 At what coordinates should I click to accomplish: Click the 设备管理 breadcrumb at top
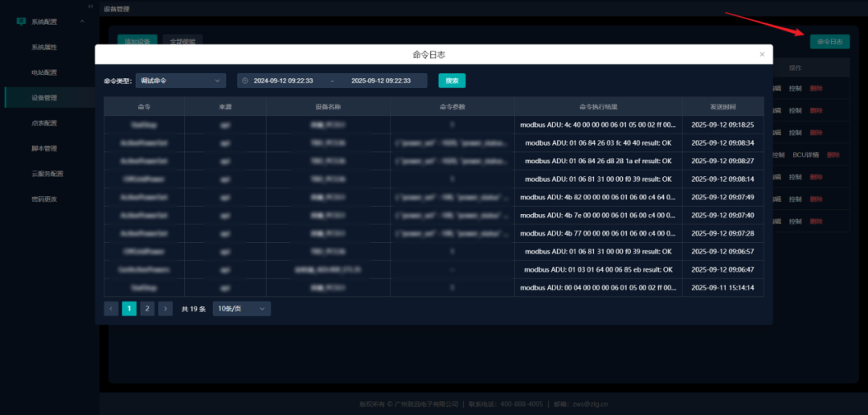[115, 10]
